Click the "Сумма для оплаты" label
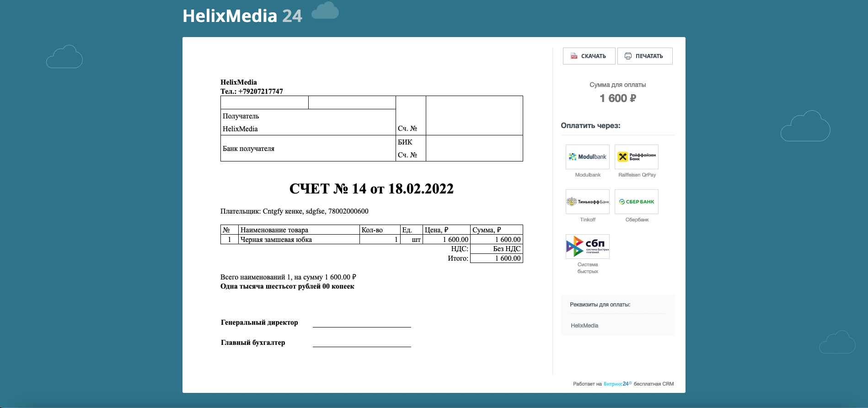The width and height of the screenshot is (868, 408). pyautogui.click(x=618, y=85)
